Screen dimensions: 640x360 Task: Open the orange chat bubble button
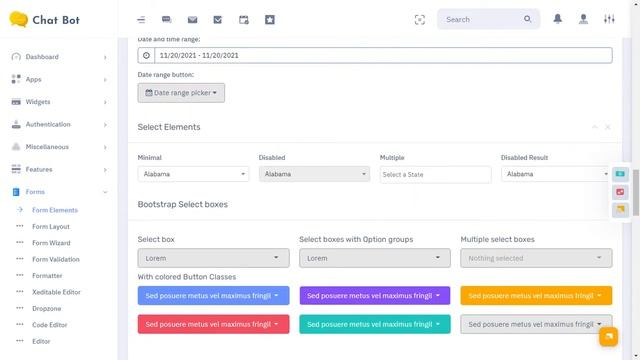click(608, 336)
